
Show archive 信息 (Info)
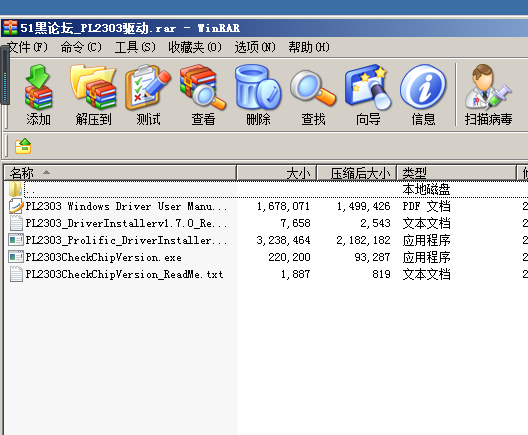[423, 94]
